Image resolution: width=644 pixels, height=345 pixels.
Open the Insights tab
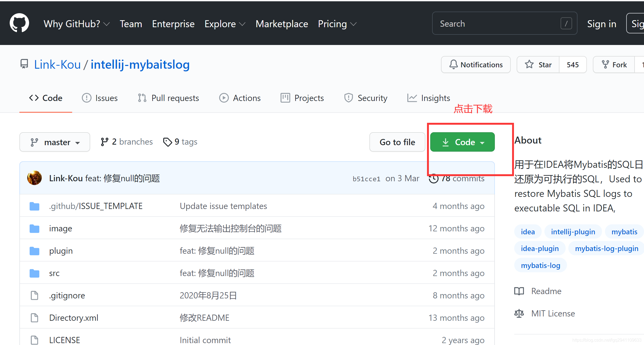coord(429,98)
